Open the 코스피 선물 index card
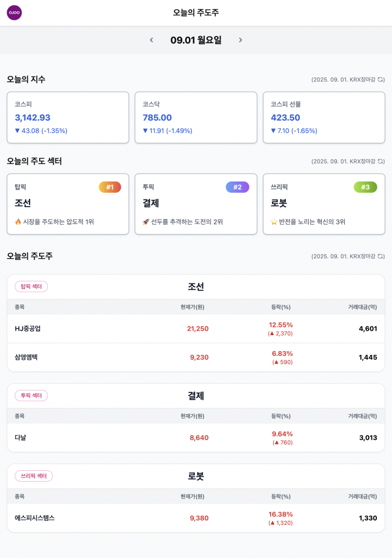 tap(323, 118)
